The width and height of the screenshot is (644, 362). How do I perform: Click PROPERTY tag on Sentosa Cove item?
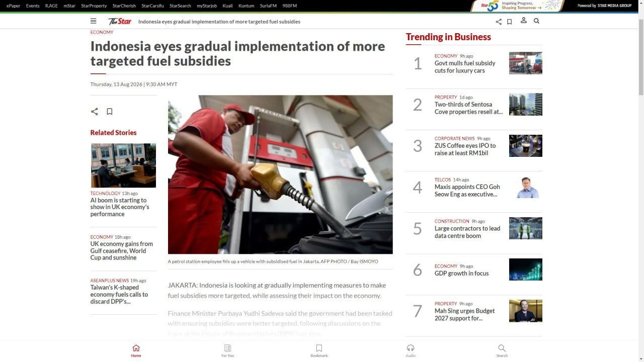[x=446, y=97]
